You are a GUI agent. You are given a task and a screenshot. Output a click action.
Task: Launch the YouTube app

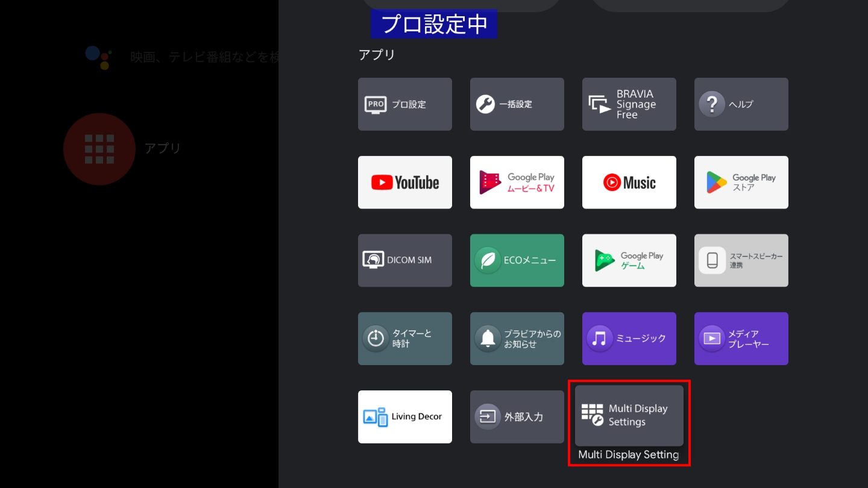[404, 183]
